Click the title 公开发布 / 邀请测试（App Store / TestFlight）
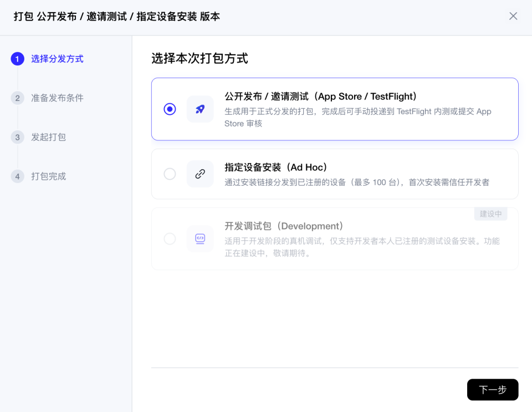 320,96
